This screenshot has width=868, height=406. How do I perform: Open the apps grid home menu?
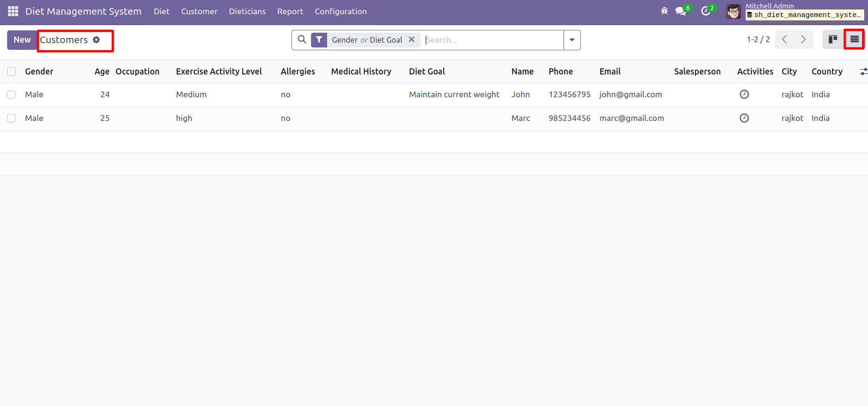coord(13,11)
